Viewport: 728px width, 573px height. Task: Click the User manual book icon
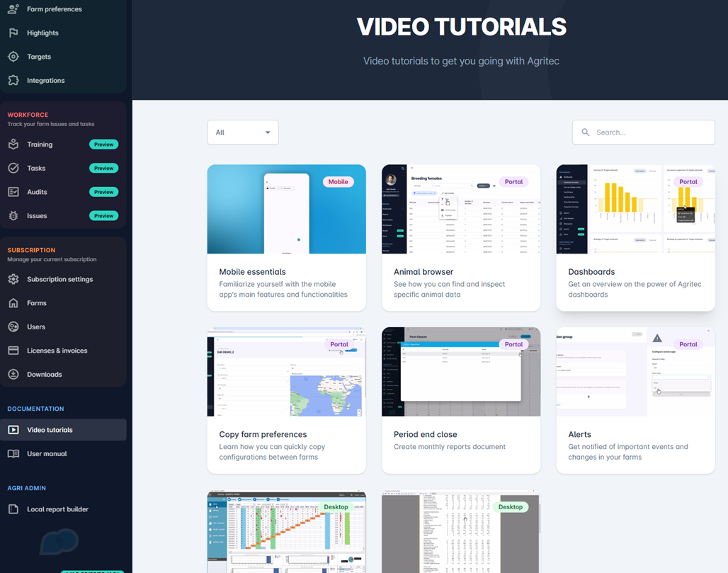[x=13, y=454]
